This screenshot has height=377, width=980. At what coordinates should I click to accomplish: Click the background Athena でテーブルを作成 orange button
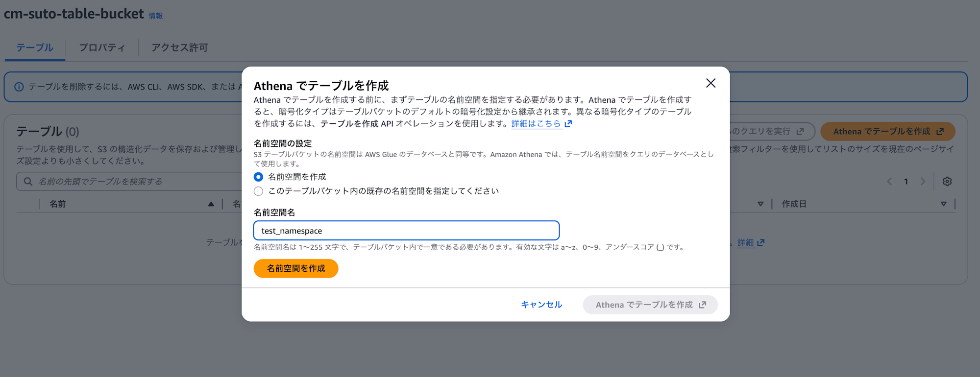(888, 131)
